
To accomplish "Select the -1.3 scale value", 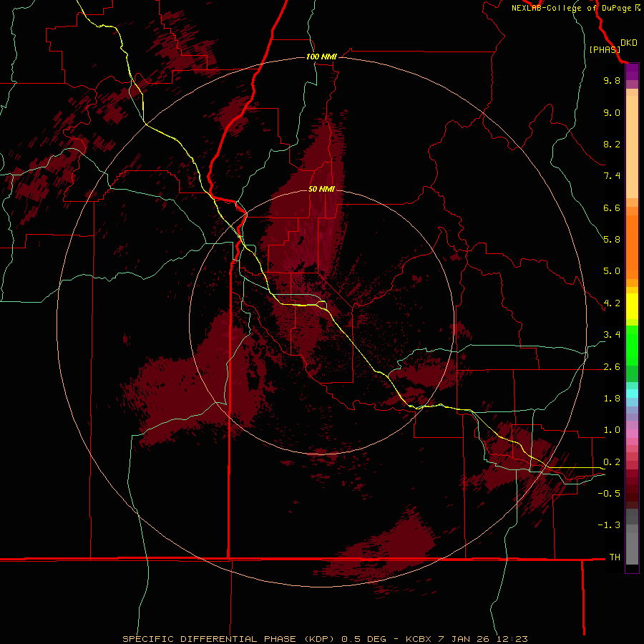I will click(609, 525).
